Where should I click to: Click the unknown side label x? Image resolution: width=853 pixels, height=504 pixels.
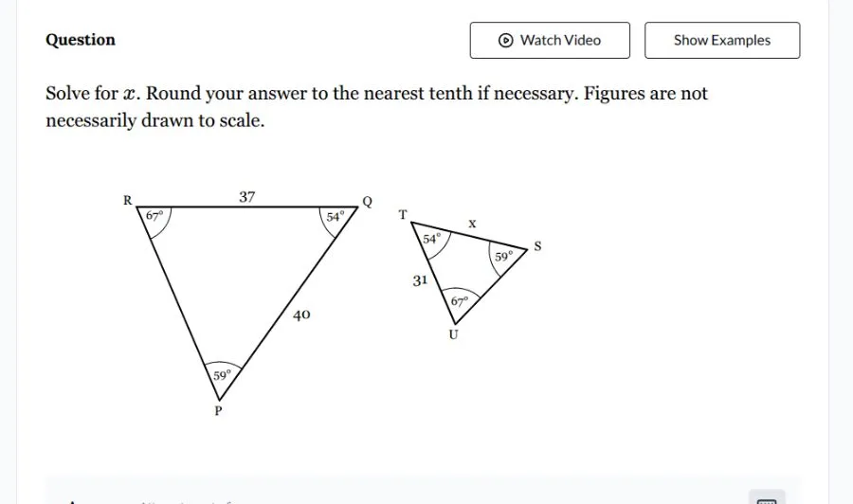pos(472,224)
